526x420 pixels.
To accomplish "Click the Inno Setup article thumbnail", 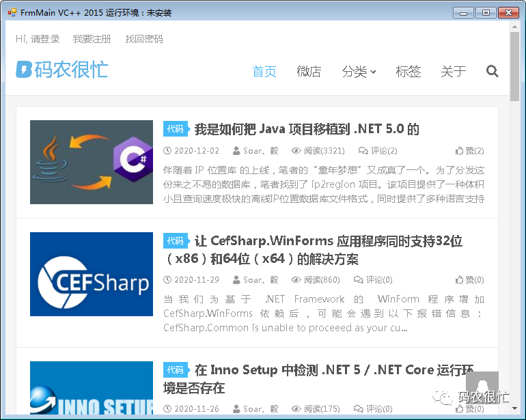I will point(92,387).
